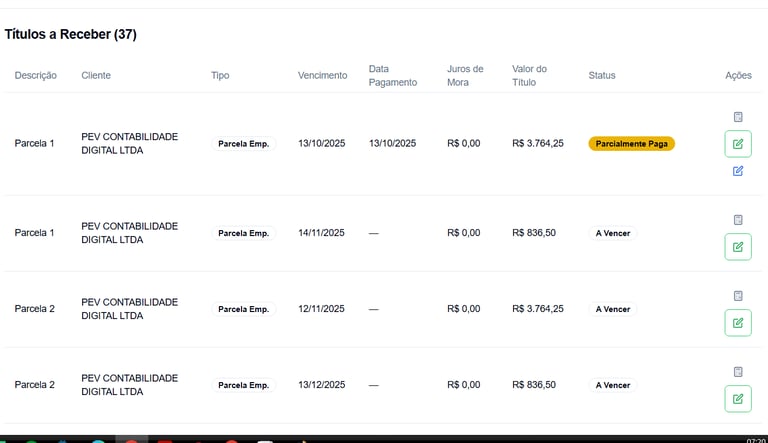The width and height of the screenshot is (768, 443).
Task: Select the A Vencer badge for the R$ 3.764,25 Parcela 2
Action: (x=613, y=309)
